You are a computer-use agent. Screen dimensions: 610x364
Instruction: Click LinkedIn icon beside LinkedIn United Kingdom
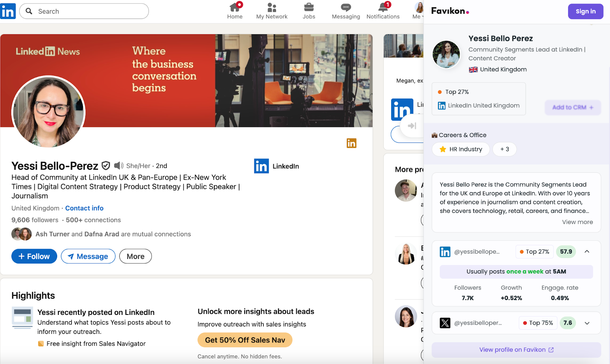(441, 105)
